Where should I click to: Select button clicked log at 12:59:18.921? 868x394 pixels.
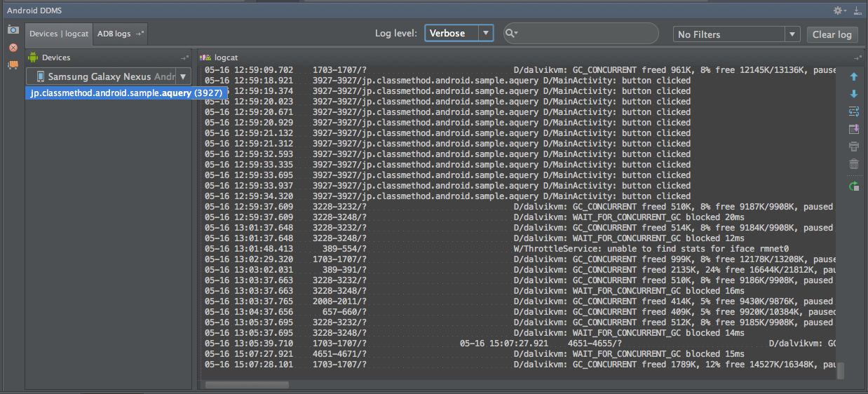[x=447, y=81]
